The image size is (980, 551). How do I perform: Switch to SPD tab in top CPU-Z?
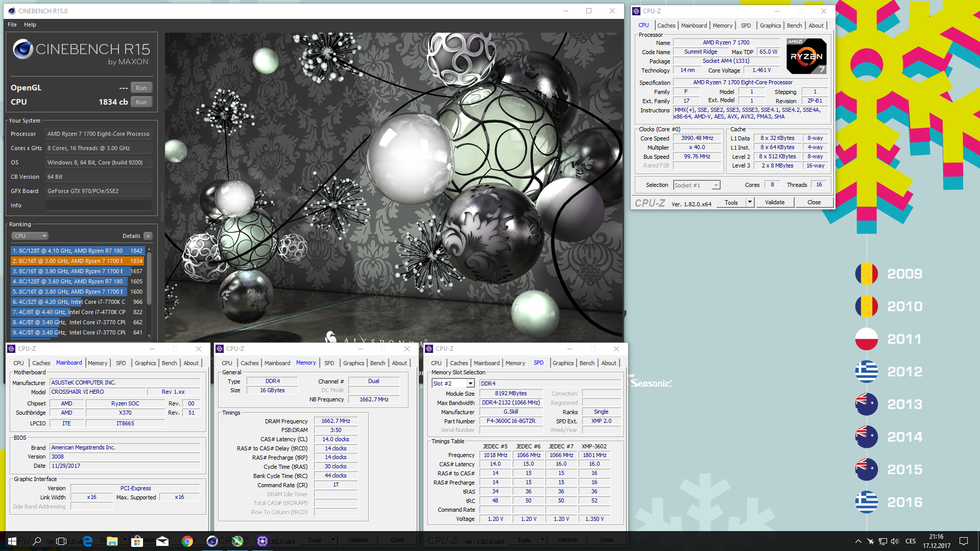(x=746, y=26)
